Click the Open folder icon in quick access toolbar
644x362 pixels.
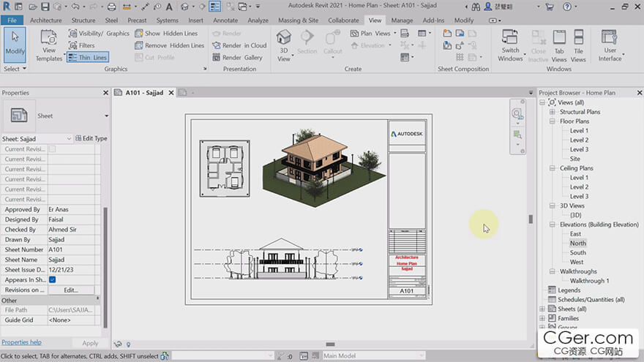[33, 7]
